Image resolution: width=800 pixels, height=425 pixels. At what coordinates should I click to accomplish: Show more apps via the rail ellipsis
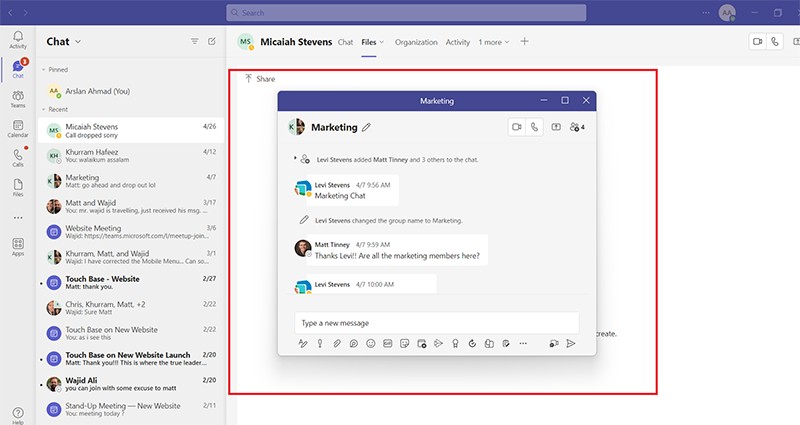[18, 218]
